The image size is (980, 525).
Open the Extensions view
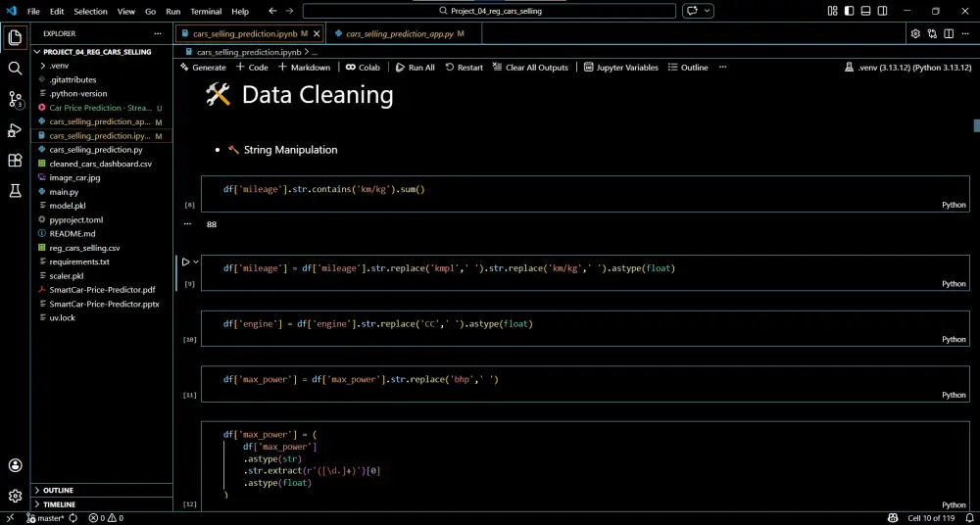pyautogui.click(x=15, y=161)
